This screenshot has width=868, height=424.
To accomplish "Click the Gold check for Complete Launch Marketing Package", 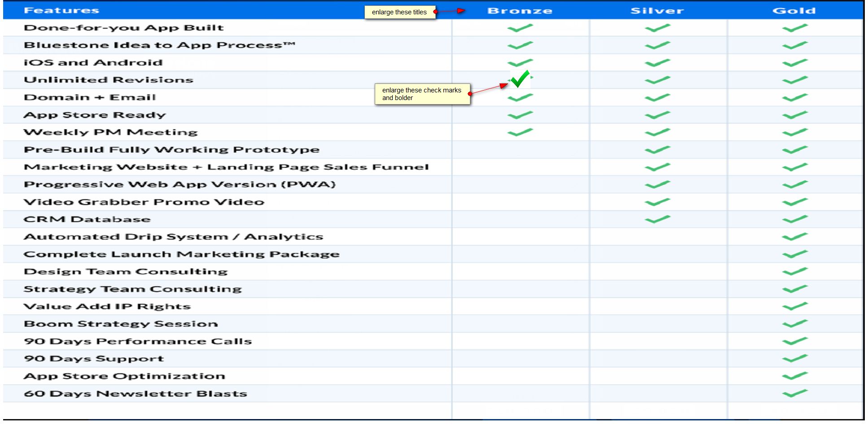I will pyautogui.click(x=795, y=254).
